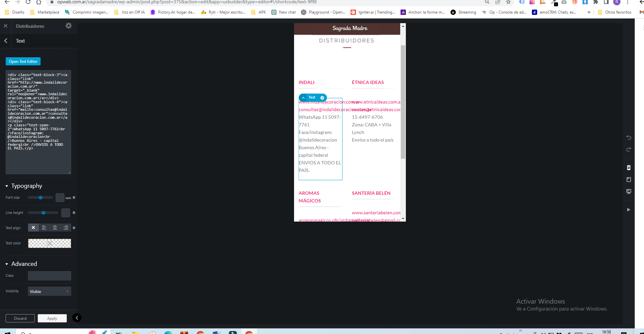Undo the last builder change
644x334 pixels.
[629, 138]
